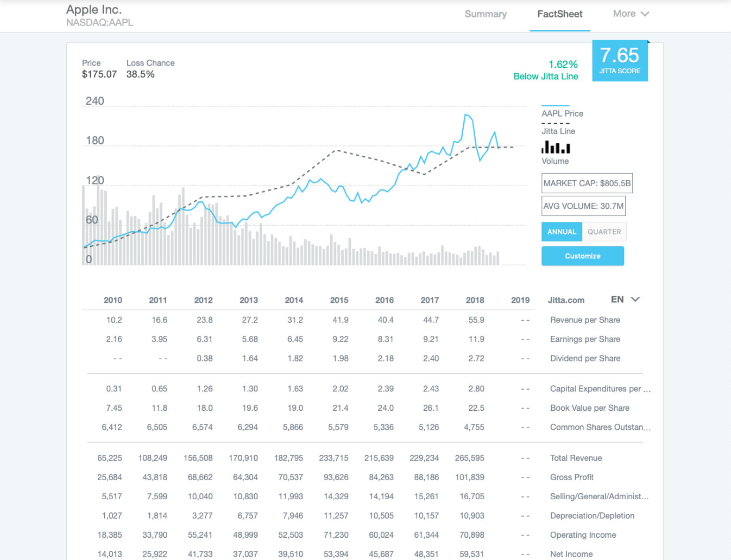Screen dimensions: 731x560
Task: Click the 2019 column header
Action: (520, 300)
